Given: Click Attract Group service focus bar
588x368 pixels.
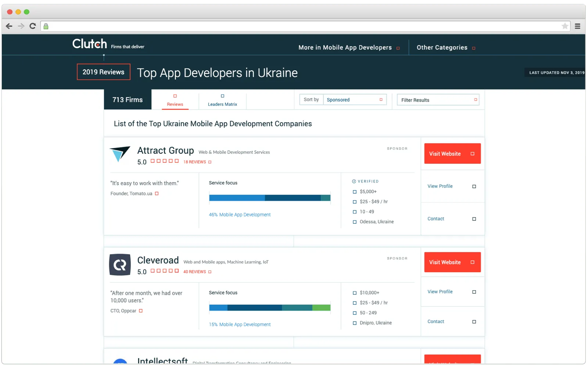Looking at the screenshot, I should pos(270,198).
